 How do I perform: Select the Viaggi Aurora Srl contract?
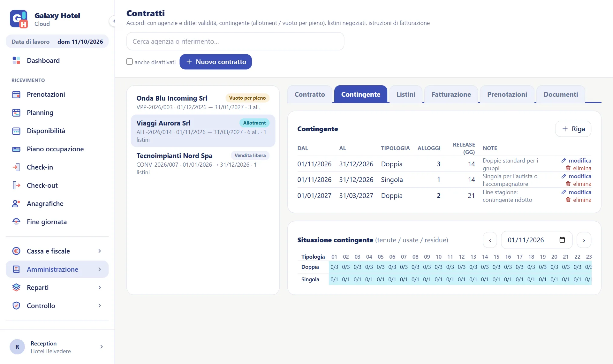tap(203, 131)
